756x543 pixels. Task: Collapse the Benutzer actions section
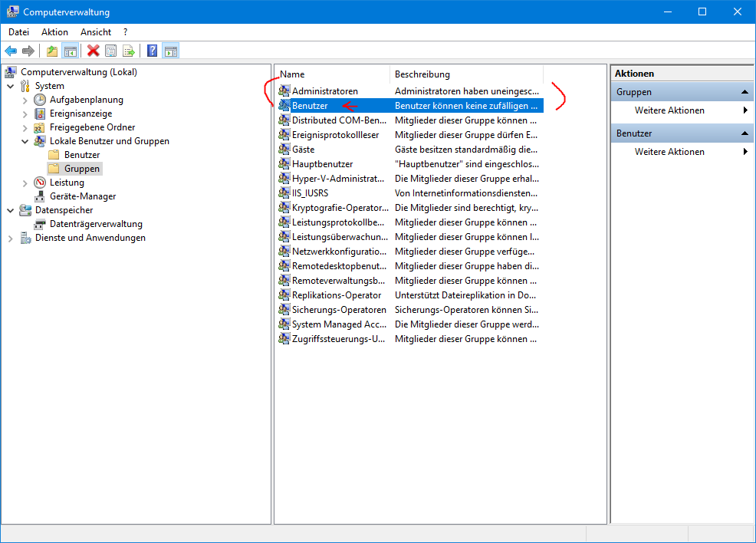click(x=744, y=133)
